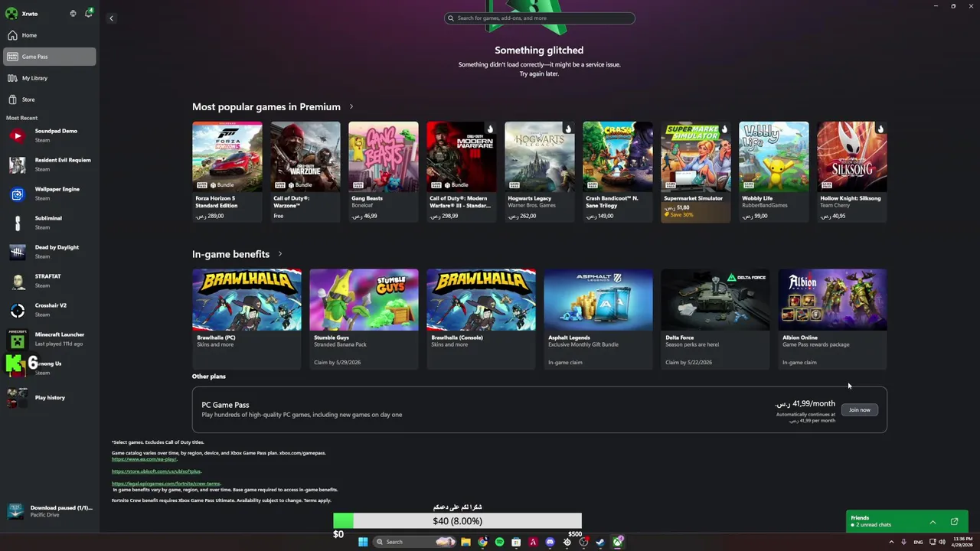The image size is (980, 551).
Task: Open Dead by Daylight sidebar entry
Action: [50, 252]
